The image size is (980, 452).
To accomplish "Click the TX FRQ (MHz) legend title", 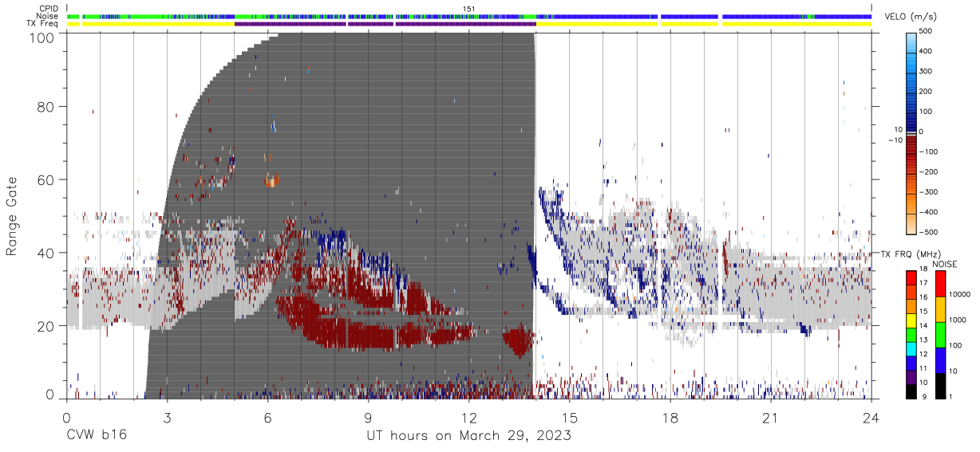I will tap(910, 254).
